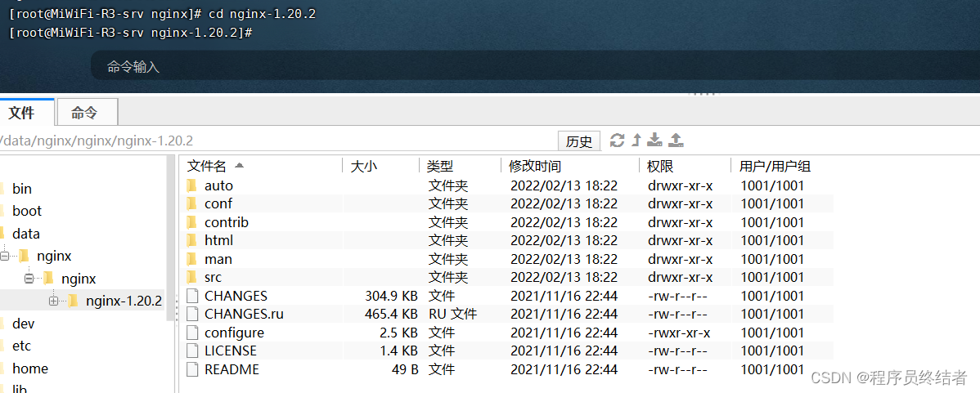Screen dimensions: 980x393
Task: Select home in the directory tree
Action: pyautogui.click(x=30, y=368)
